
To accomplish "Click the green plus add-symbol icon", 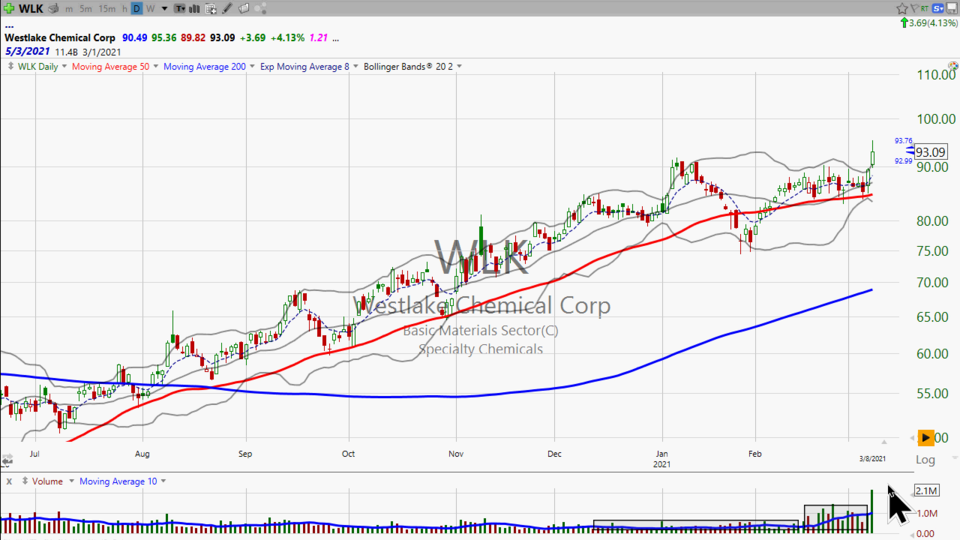I will coord(9,9).
